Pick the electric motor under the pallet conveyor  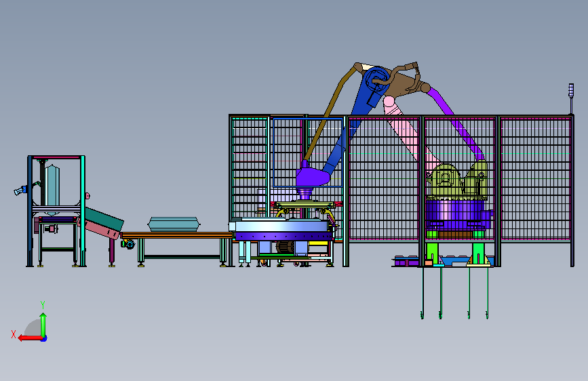(x=285, y=248)
